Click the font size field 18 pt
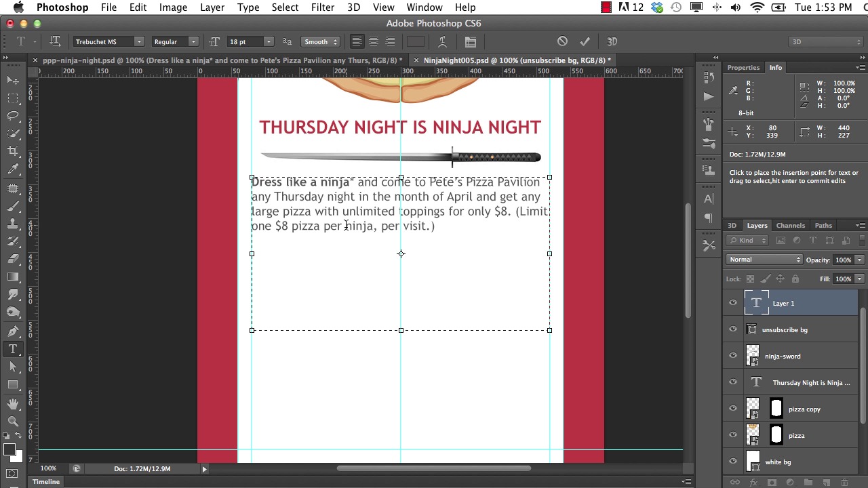Screen dimensions: 868x488 point(244,41)
